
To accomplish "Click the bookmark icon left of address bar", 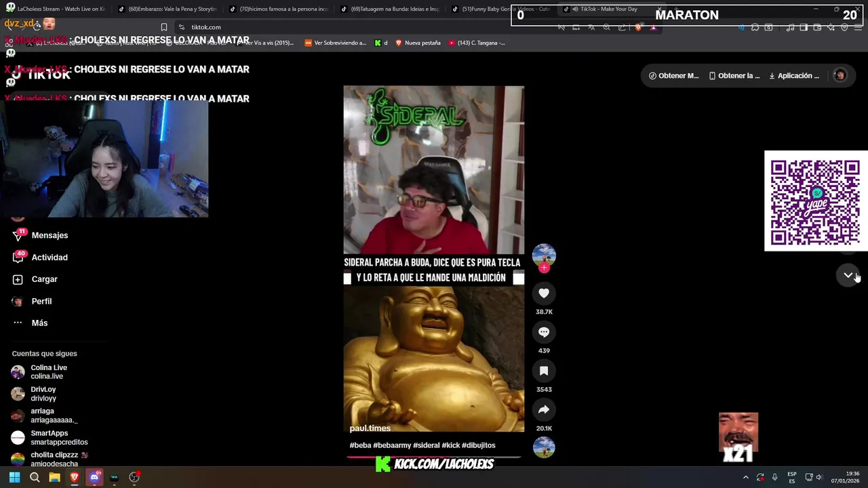I will [163, 27].
